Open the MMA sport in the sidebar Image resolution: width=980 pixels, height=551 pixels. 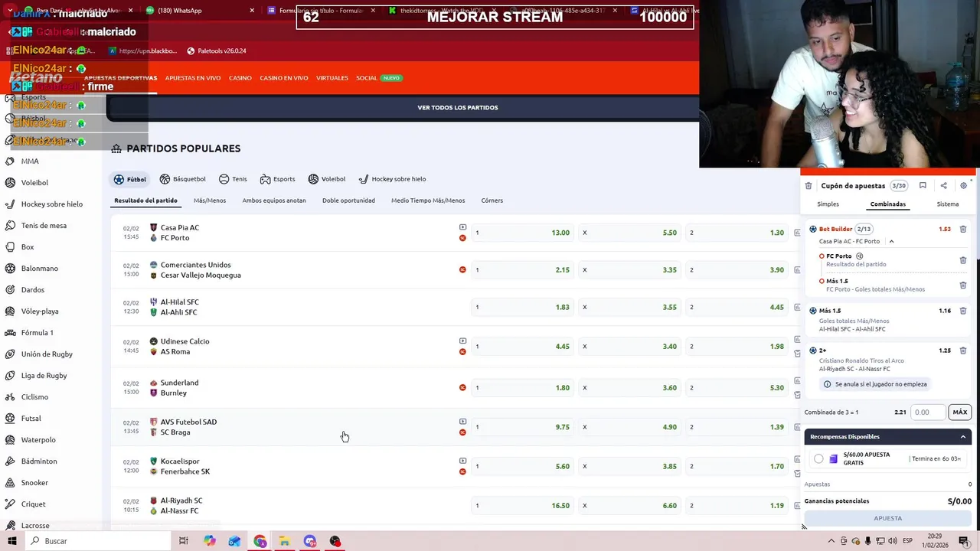tap(30, 161)
